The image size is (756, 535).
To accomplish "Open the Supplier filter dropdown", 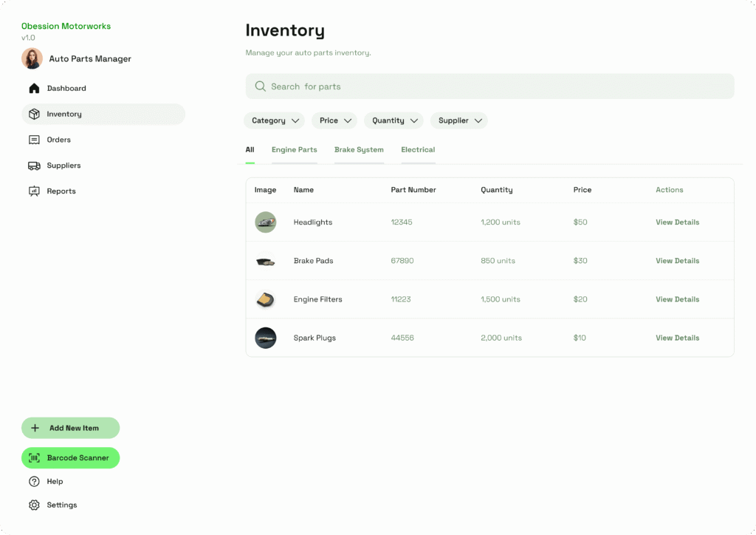I will [x=459, y=120].
